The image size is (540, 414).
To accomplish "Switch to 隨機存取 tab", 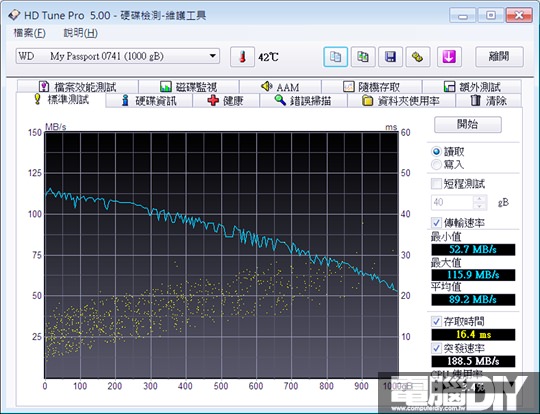I will coord(372,86).
